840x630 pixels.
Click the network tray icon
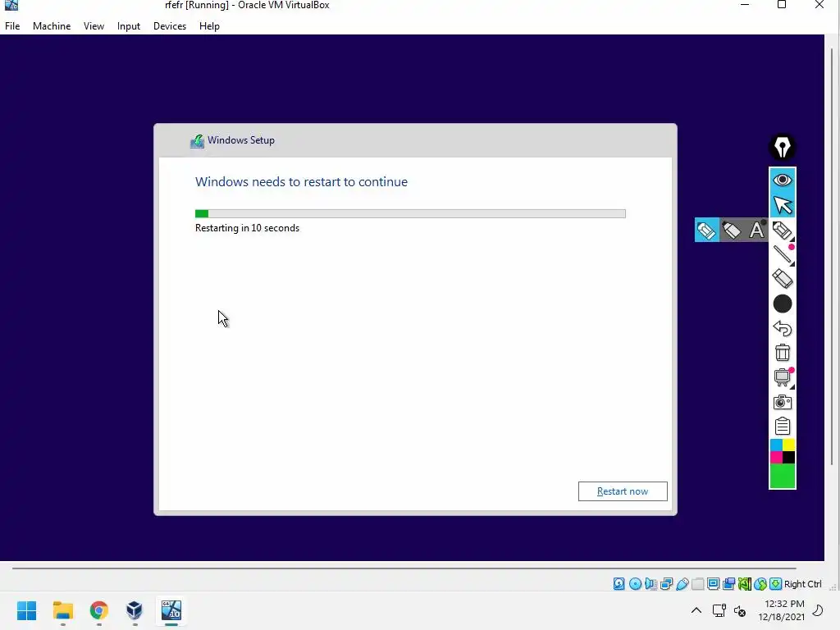(x=719, y=610)
